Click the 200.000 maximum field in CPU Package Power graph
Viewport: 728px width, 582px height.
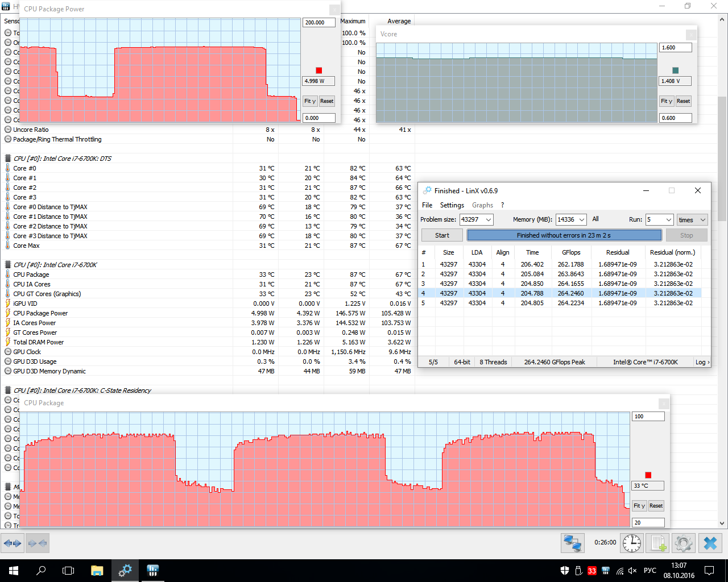[318, 23]
